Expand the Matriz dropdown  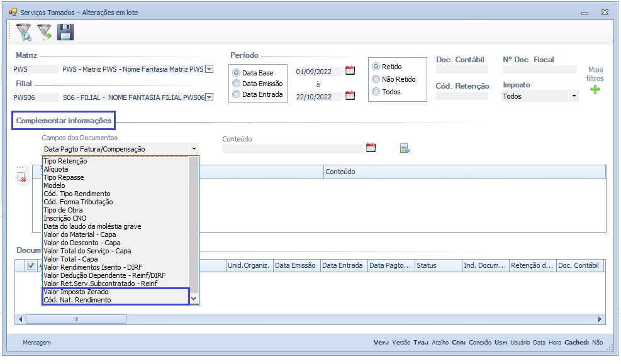pos(210,70)
